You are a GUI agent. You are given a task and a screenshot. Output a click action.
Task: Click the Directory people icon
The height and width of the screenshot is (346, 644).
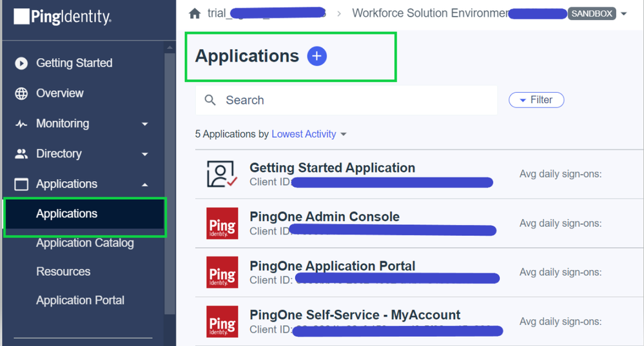21,154
